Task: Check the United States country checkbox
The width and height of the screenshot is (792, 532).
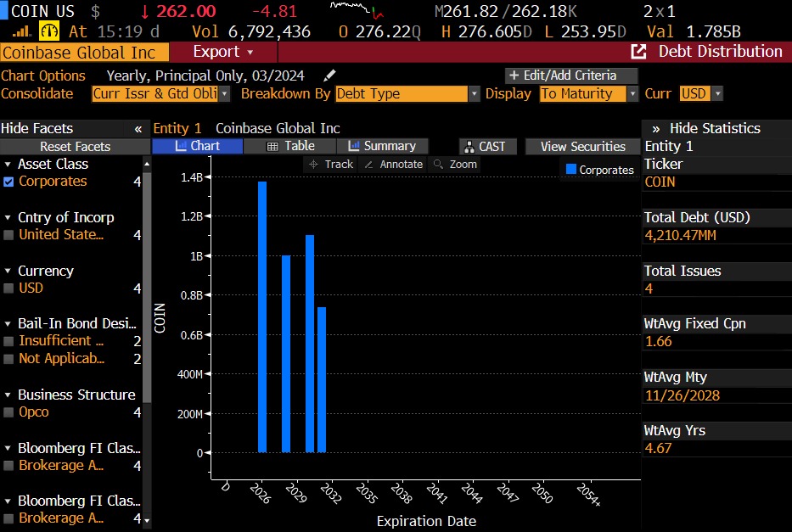Action: coord(8,235)
